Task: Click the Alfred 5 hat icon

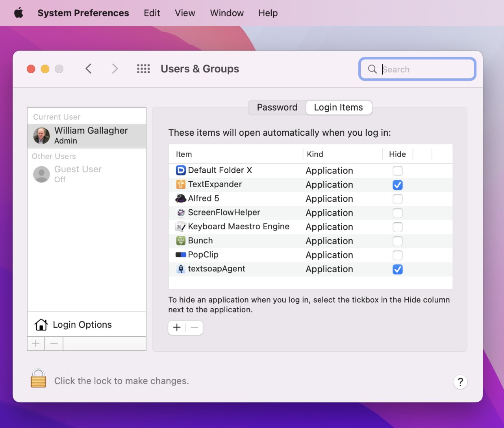Action: [180, 198]
